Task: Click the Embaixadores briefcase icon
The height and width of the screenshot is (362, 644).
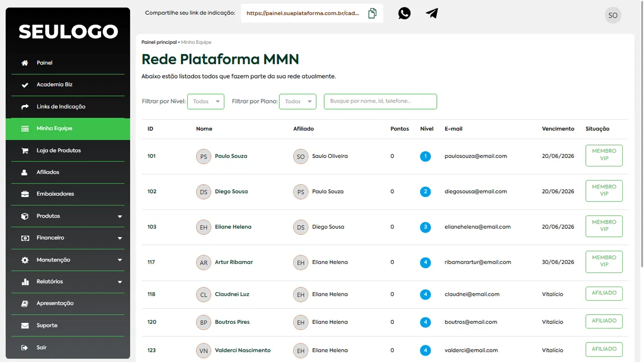Action: point(25,194)
